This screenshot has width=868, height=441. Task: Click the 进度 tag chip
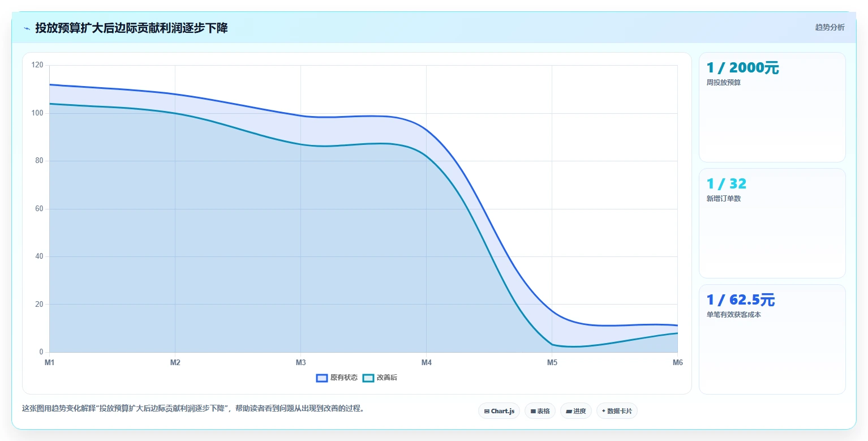[576, 411]
